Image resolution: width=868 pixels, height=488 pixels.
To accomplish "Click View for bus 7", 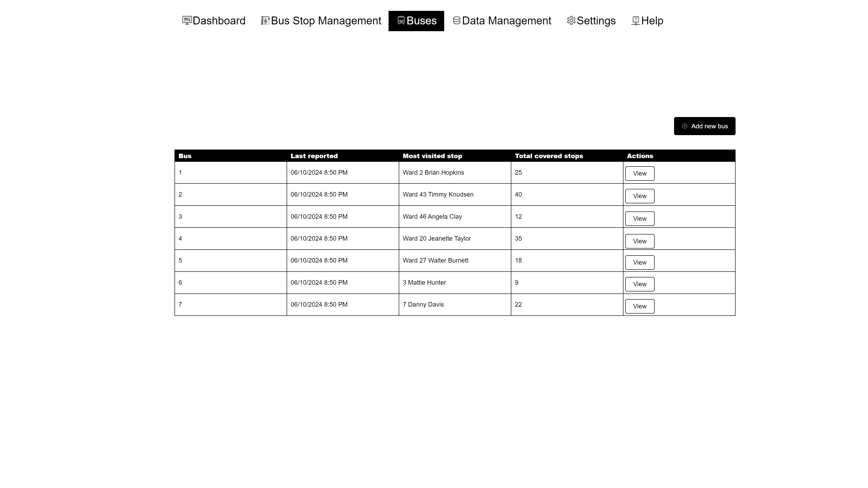I will click(x=639, y=306).
